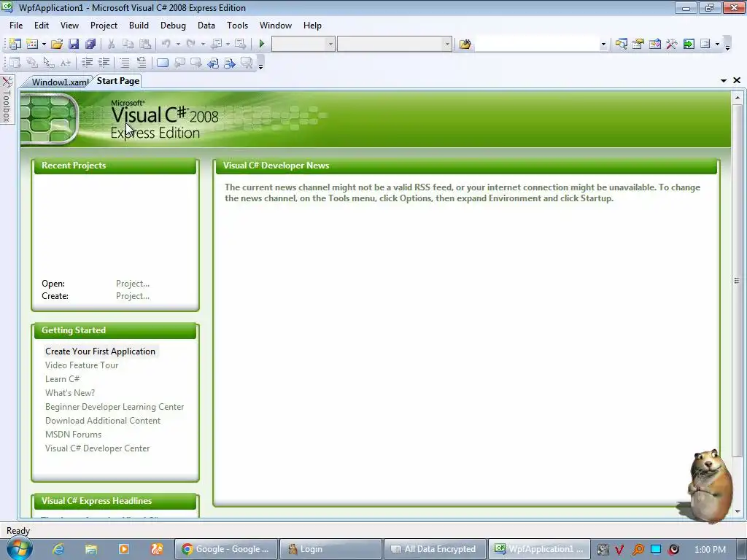Click the Previous Bookmark blue arrow icon
747x560 pixels.
212,63
